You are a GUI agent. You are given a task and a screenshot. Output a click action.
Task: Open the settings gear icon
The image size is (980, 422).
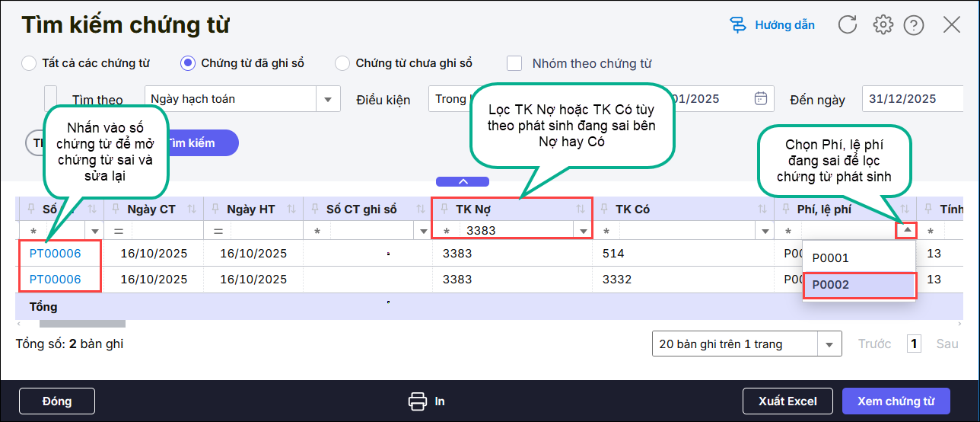[883, 25]
